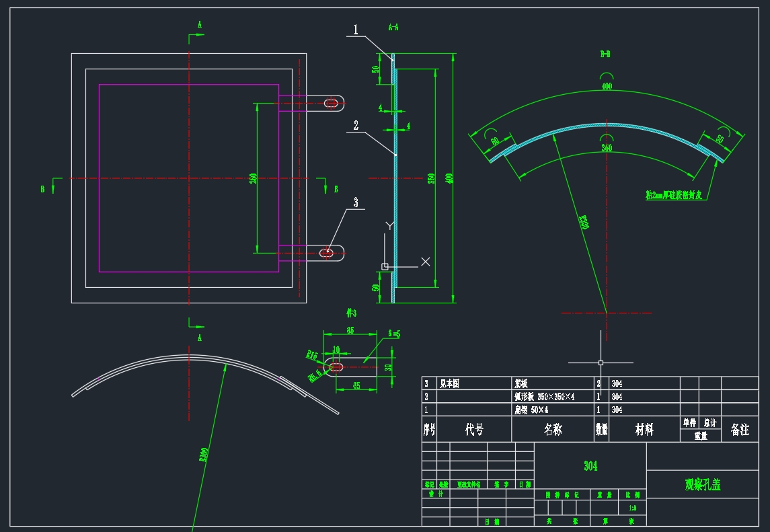Select the R300 radius text in B-B view
This screenshot has height=532, width=770.
pyautogui.click(x=584, y=221)
